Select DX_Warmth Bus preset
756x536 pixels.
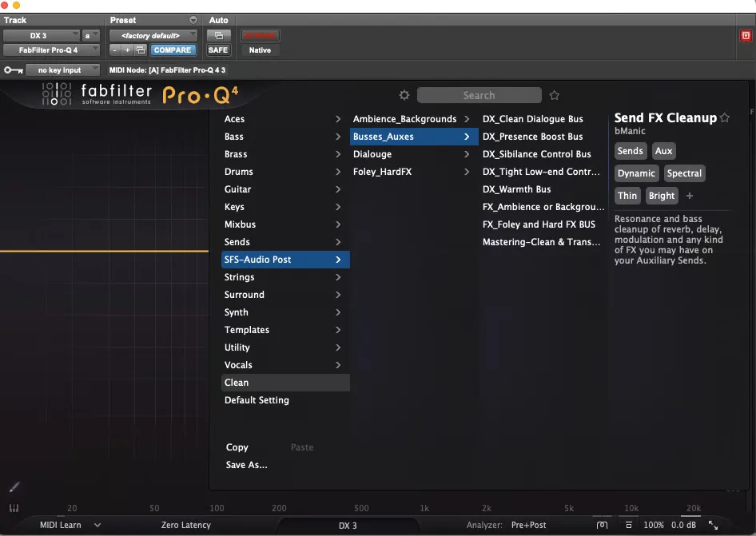pyautogui.click(x=516, y=189)
